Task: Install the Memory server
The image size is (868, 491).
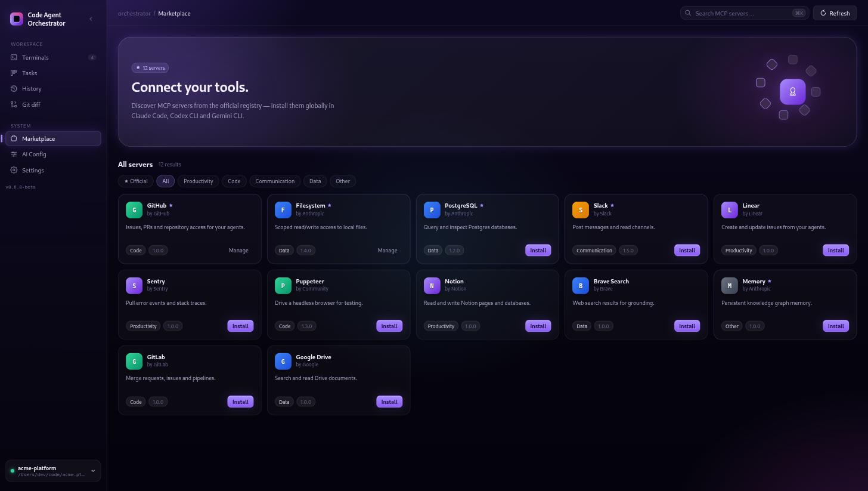Action: 836,326
